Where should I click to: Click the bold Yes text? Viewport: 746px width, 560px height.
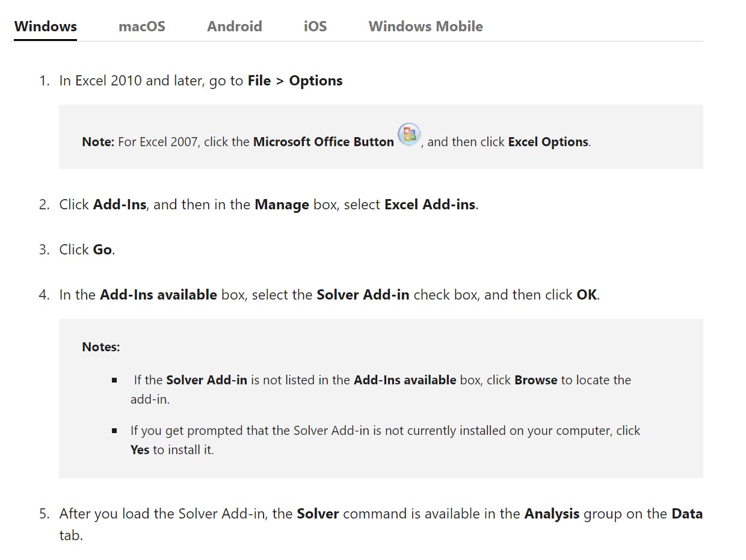139,449
